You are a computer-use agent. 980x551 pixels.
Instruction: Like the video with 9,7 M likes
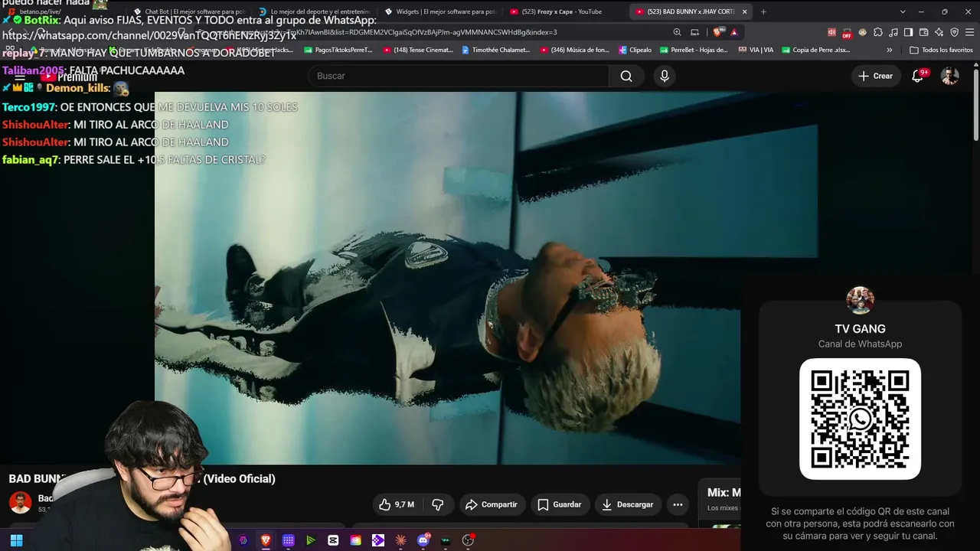click(397, 504)
